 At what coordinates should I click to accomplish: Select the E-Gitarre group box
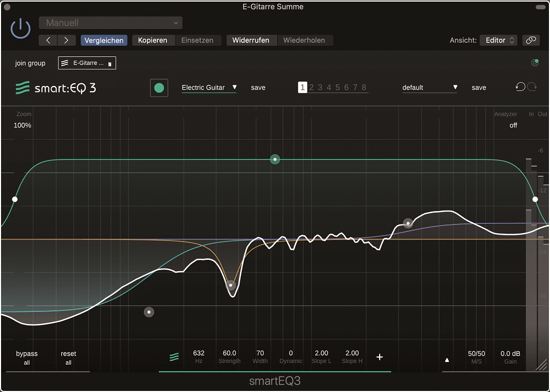click(x=87, y=63)
